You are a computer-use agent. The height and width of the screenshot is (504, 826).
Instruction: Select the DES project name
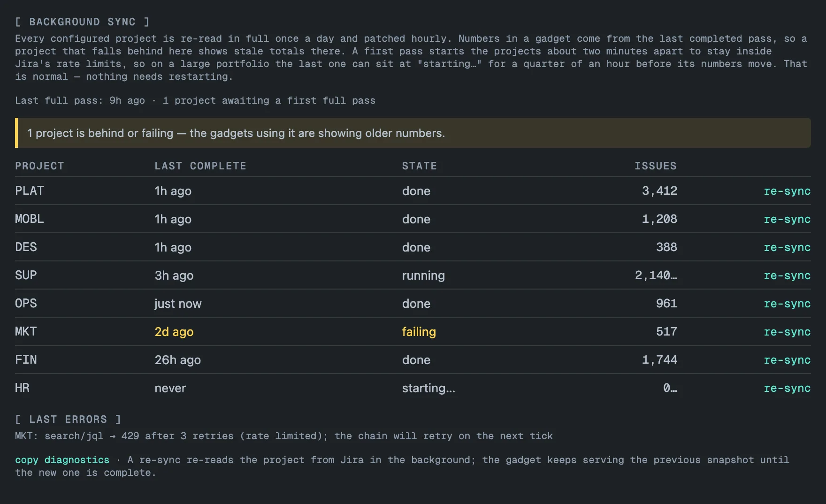pos(26,247)
